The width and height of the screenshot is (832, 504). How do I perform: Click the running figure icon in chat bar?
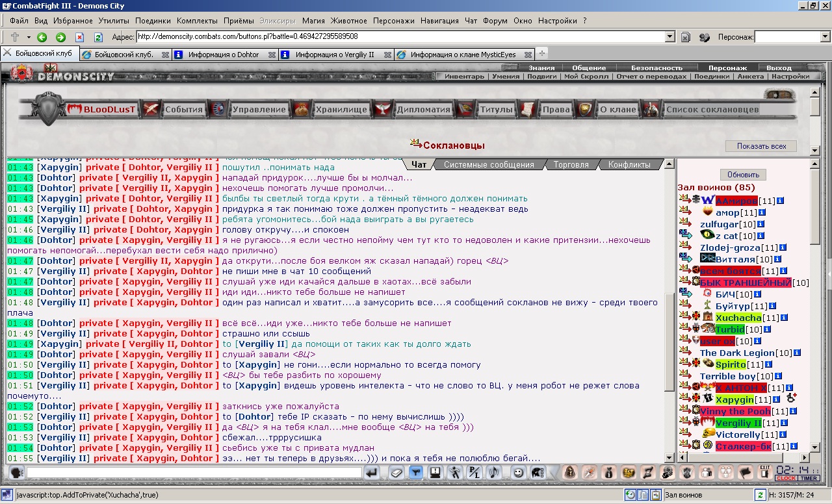point(456,473)
